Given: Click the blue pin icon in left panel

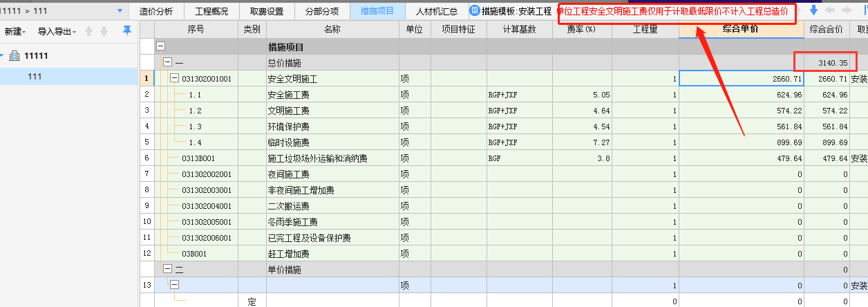Looking at the screenshot, I should click(126, 31).
